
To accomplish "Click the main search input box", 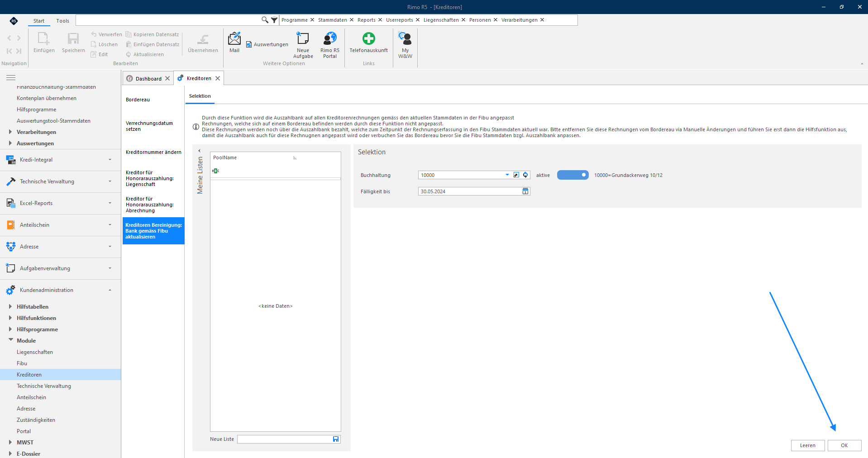I will point(169,20).
